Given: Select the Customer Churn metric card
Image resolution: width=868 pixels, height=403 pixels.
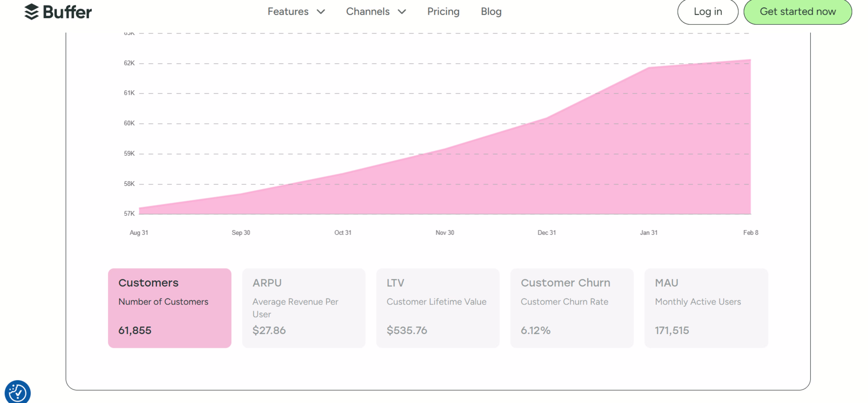Looking at the screenshot, I should 572,308.
